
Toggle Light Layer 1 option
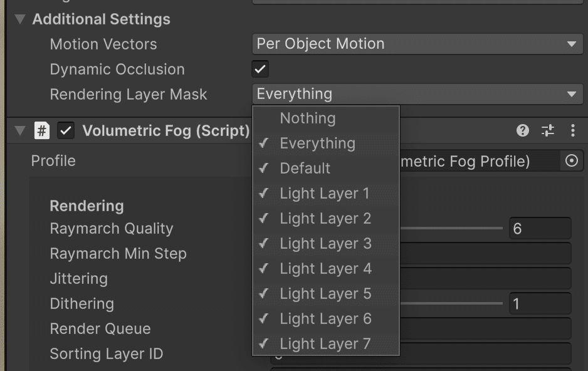tap(324, 193)
